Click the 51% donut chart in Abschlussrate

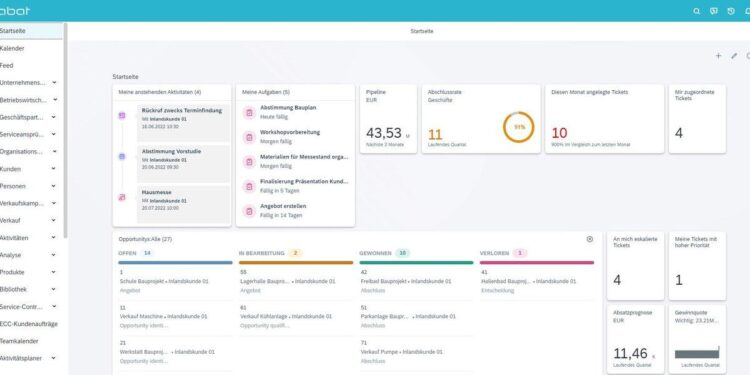tap(518, 127)
